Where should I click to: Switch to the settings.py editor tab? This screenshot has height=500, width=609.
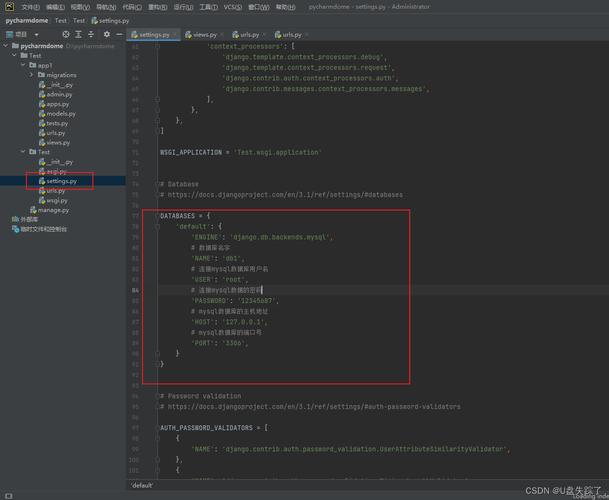[154, 35]
